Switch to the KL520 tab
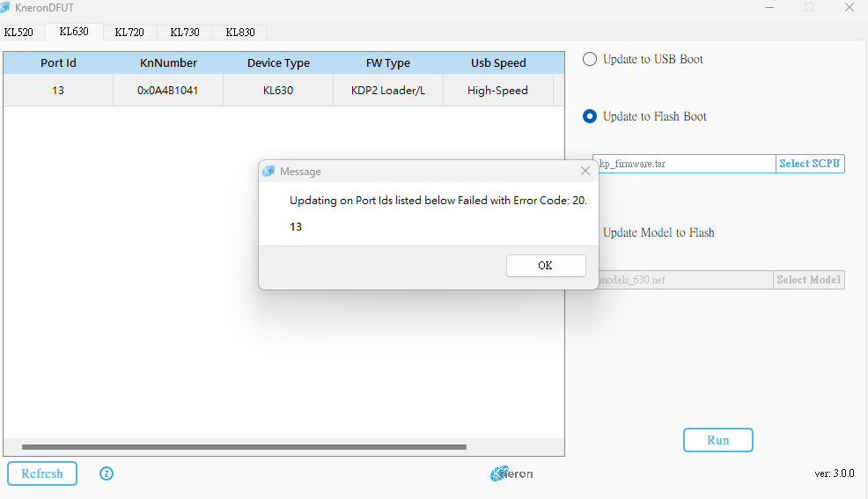 coord(18,32)
